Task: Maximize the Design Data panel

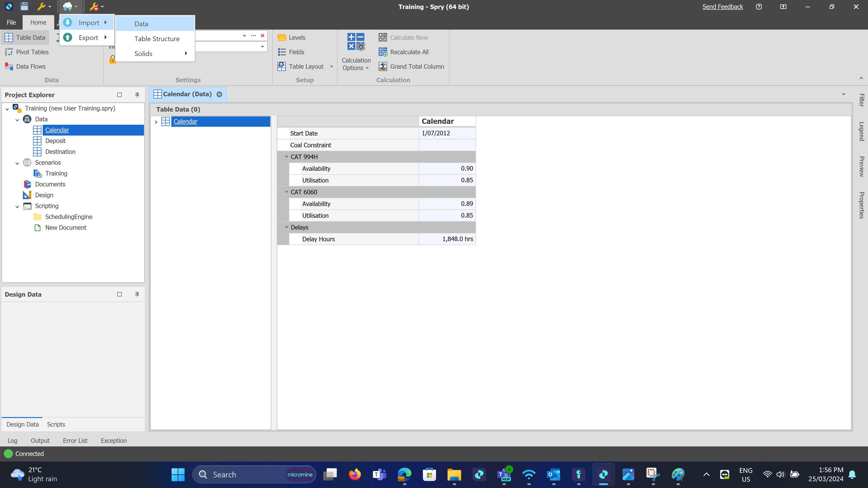Action: pyautogui.click(x=119, y=294)
